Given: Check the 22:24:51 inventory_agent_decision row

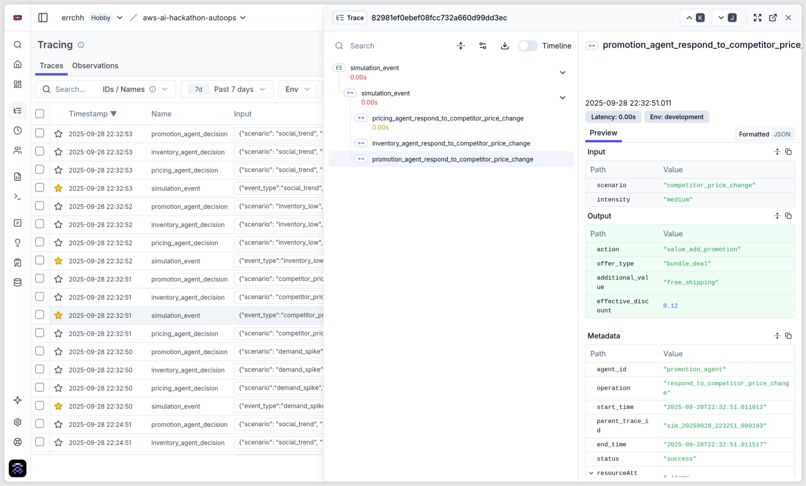Looking at the screenshot, I should click(40, 442).
